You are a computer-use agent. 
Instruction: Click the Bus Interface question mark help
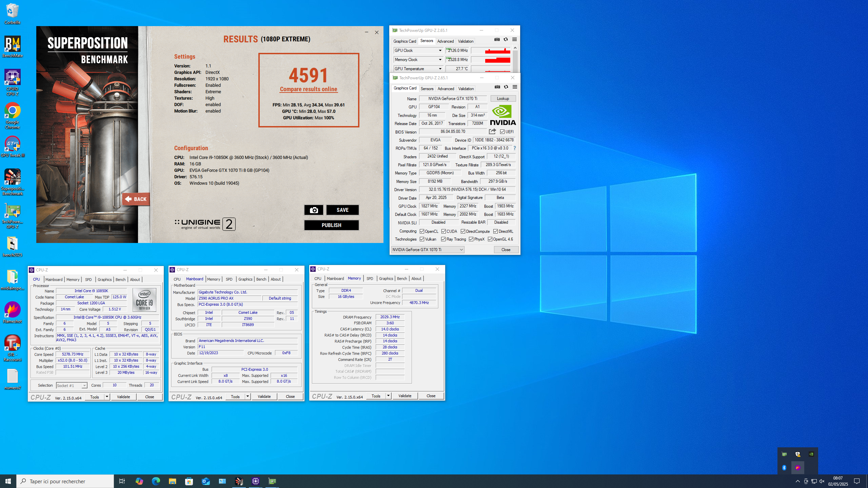514,148
